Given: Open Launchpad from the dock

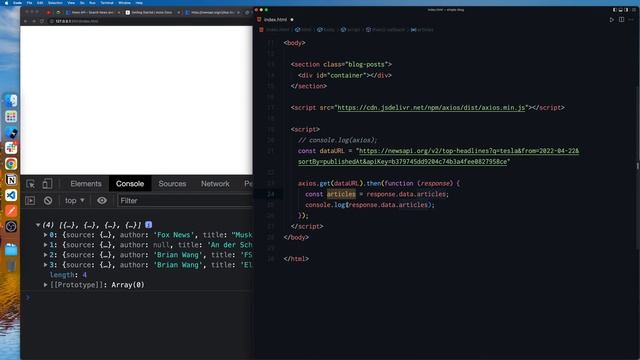Looking at the screenshot, I should click(x=11, y=117).
